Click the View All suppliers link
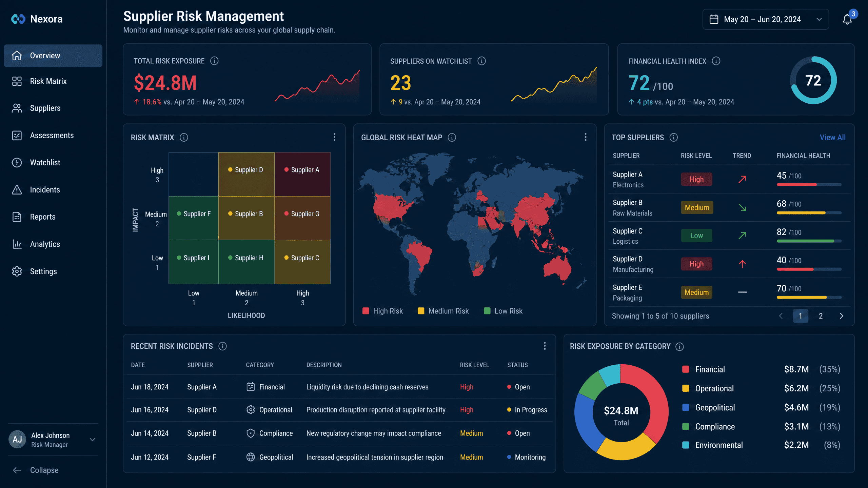This screenshot has height=488, width=868. tap(832, 137)
